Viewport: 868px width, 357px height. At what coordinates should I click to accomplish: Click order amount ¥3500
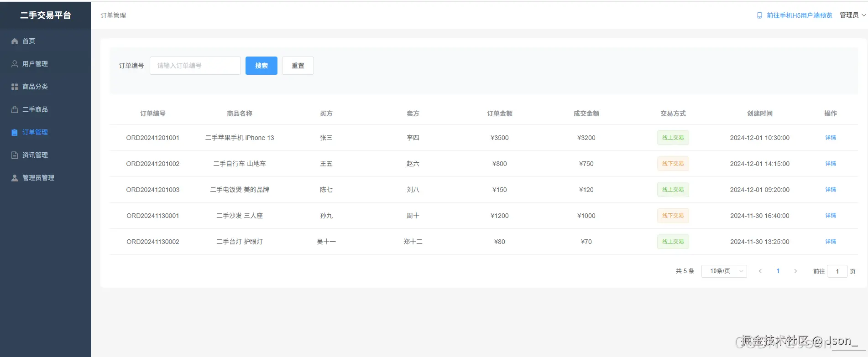point(500,138)
